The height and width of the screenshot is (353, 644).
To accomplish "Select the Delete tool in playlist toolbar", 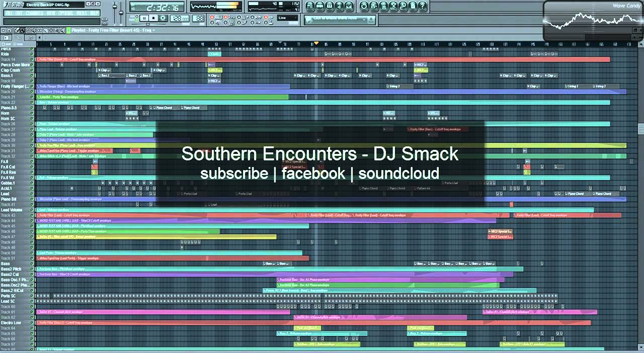I will pyautogui.click(x=28, y=30).
